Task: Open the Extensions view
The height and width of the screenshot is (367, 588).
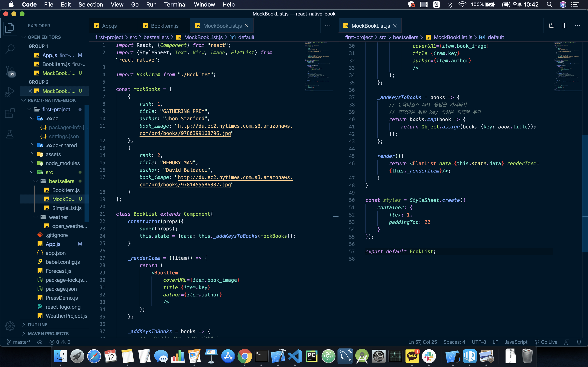Action: pyautogui.click(x=10, y=113)
